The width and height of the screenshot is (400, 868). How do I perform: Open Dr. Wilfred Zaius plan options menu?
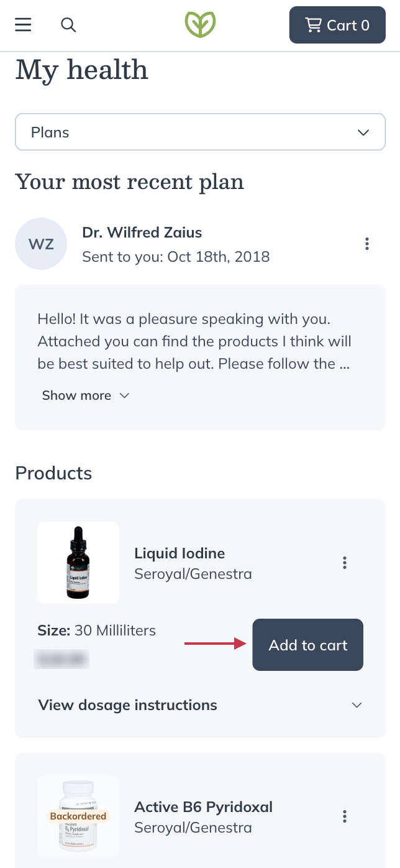click(x=367, y=244)
